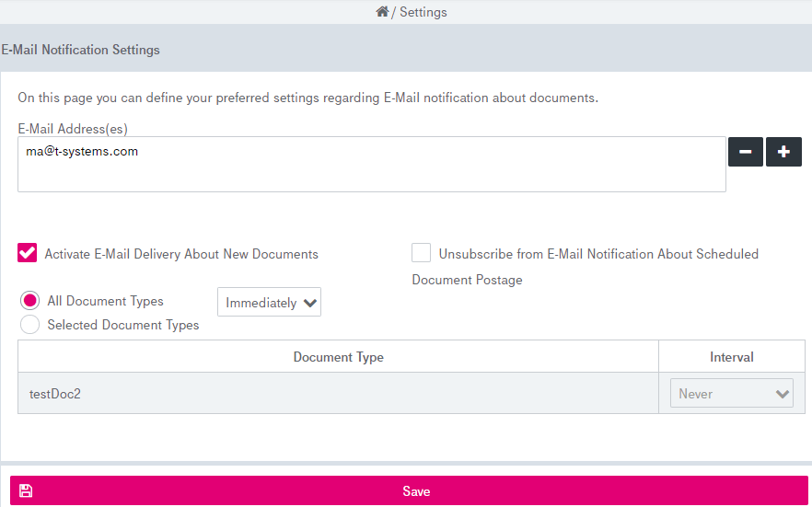Select All Document Types radio button

[x=29, y=301]
